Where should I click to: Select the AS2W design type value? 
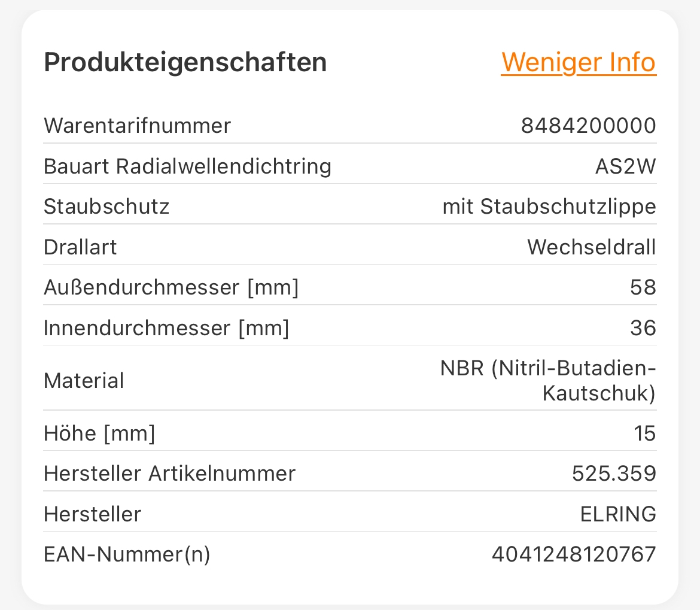point(625,166)
